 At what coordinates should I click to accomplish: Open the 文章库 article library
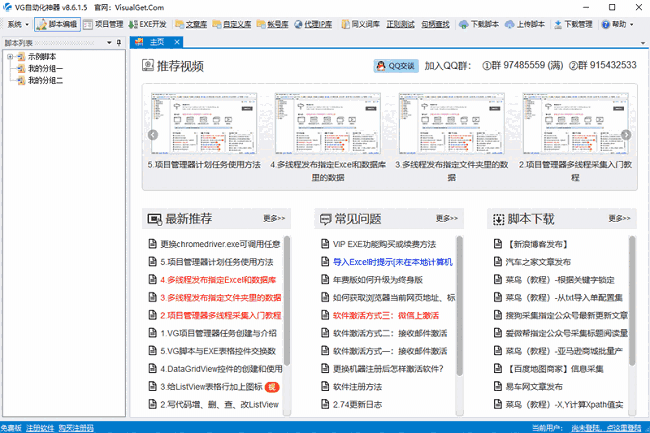tap(192, 22)
